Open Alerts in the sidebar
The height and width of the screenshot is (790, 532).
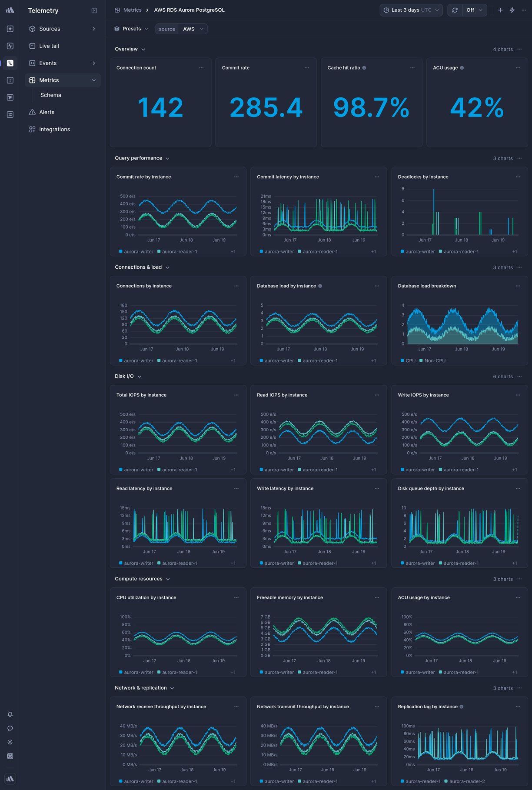click(63, 112)
